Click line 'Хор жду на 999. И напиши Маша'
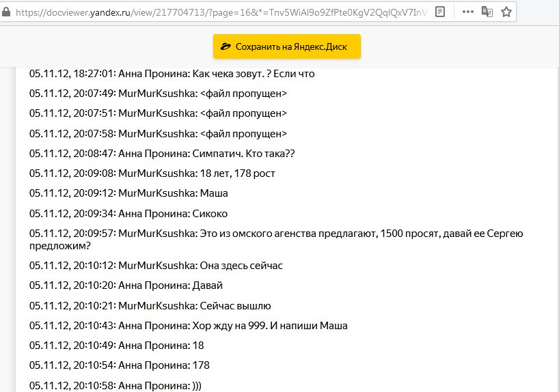This screenshot has height=392, width=559. click(188, 326)
